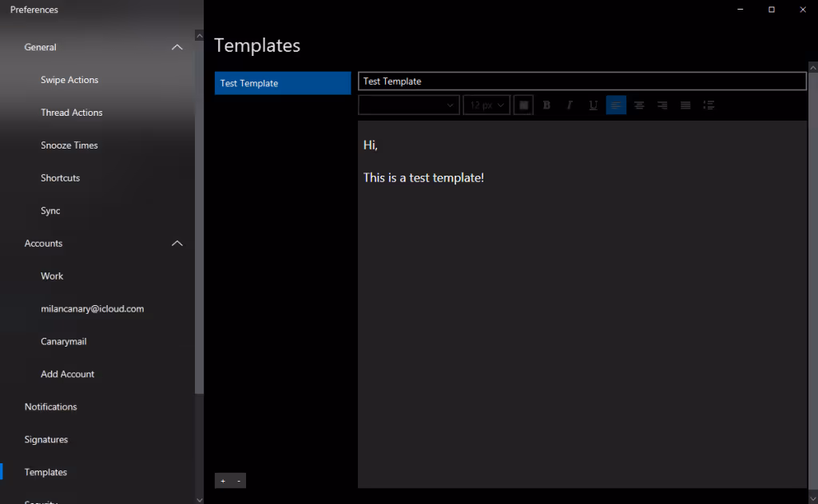This screenshot has height=504, width=818.
Task: Toggle underline formatting in template editor
Action: [594, 105]
